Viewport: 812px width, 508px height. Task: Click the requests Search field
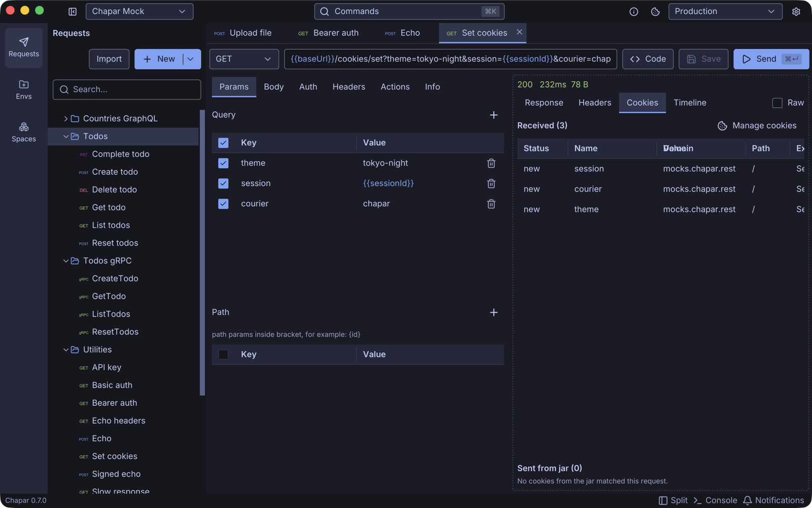click(x=127, y=89)
